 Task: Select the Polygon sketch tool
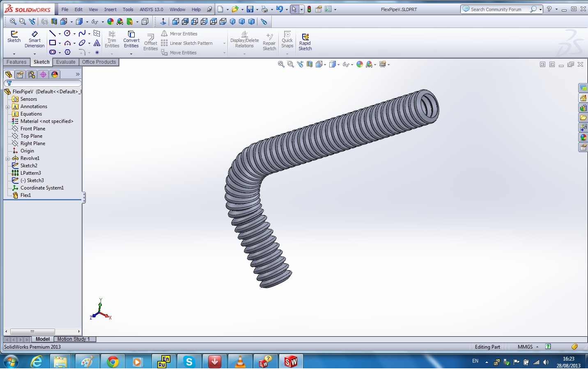coord(68,52)
